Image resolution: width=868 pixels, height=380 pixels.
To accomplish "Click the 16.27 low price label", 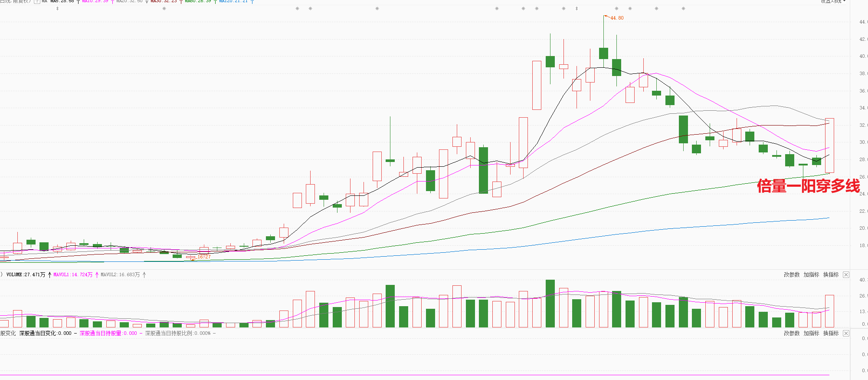I will coord(204,257).
